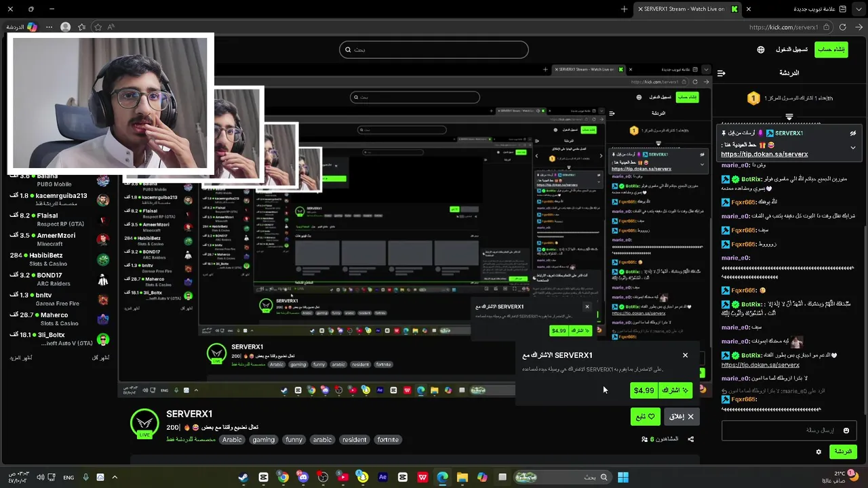Click the chat leaderboard rank 1 badge
Screen dimensions: 868x488
(753, 98)
